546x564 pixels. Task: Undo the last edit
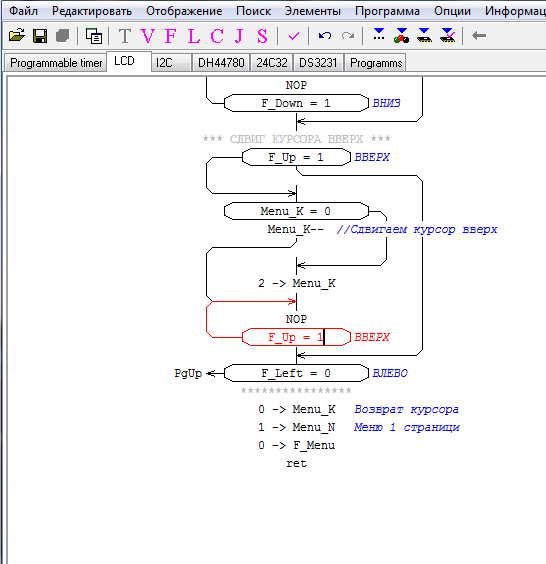[325, 36]
